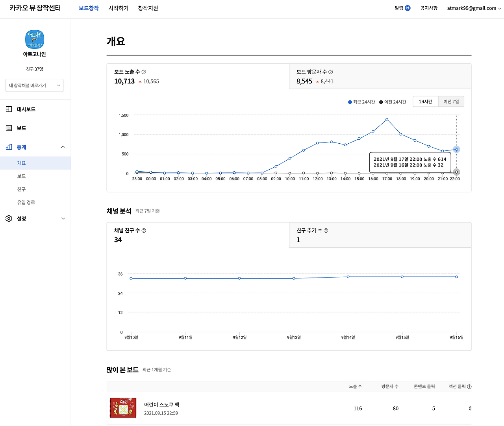Switch to the 친구 추가 수 tab
504x426 pixels.
(380, 235)
